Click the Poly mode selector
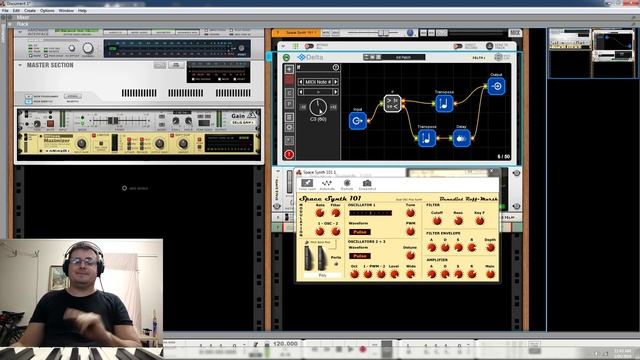Viewport: 640px width, 360px height. (x=322, y=276)
